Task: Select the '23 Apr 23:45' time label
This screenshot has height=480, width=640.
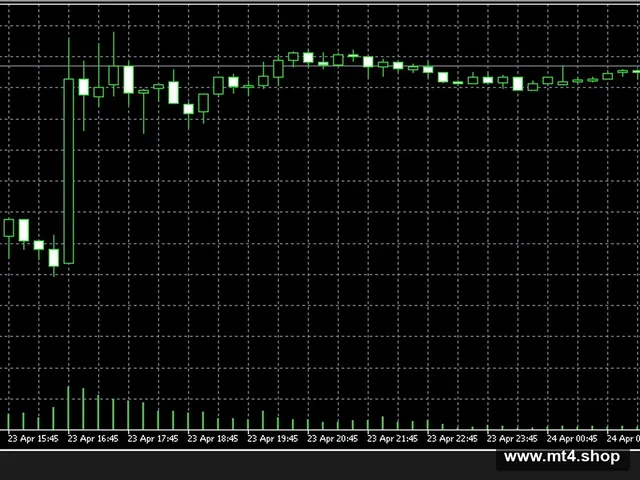Action: (512, 439)
